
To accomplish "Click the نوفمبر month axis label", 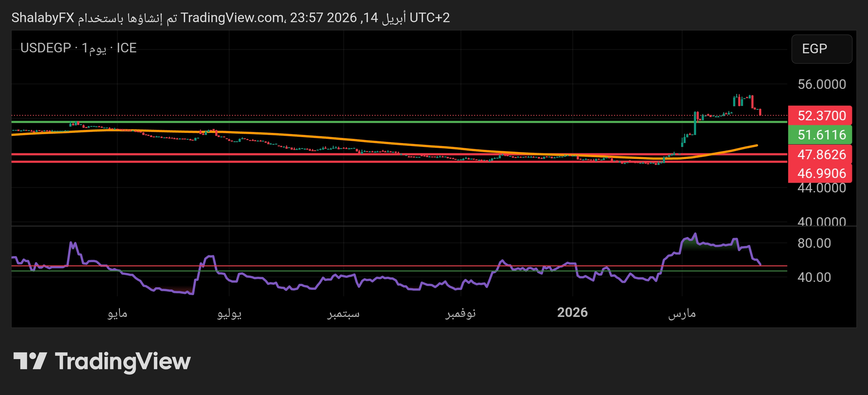I will 460,313.
